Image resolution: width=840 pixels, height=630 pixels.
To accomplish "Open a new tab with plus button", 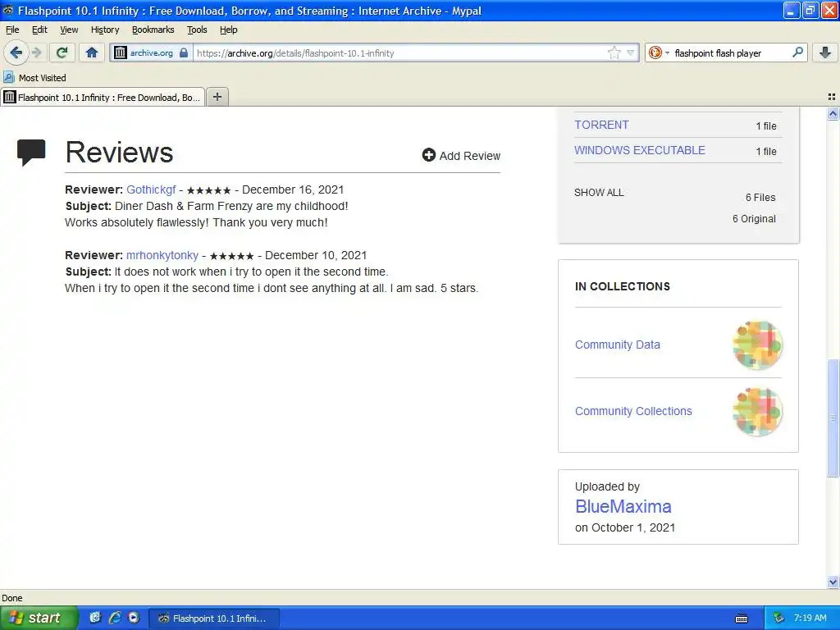I will (217, 97).
